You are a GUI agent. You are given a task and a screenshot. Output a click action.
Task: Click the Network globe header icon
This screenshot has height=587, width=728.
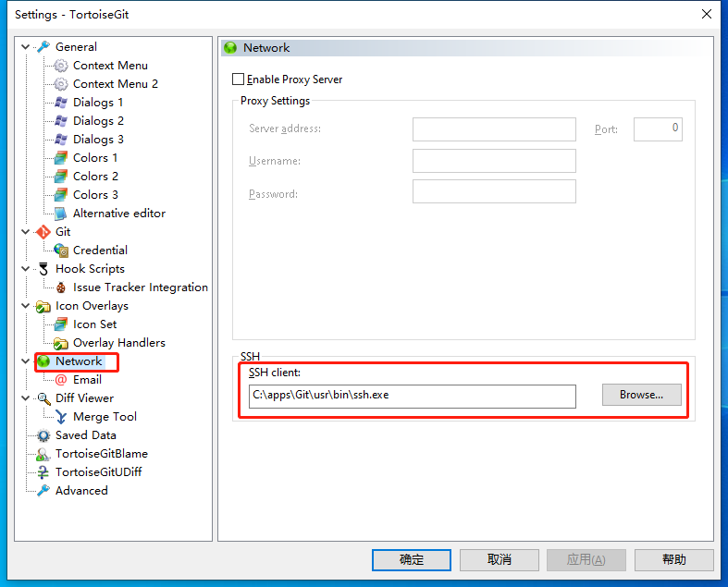coord(230,48)
